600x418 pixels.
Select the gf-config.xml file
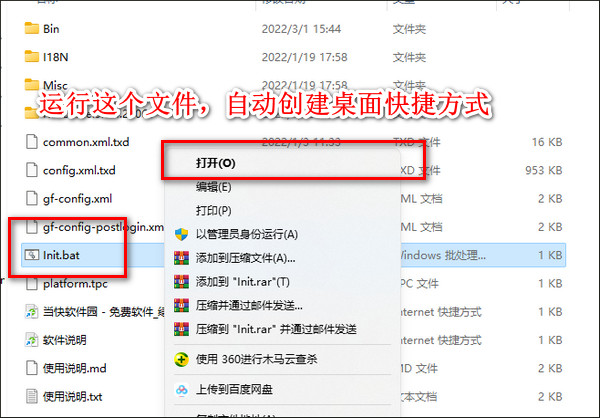(77, 199)
